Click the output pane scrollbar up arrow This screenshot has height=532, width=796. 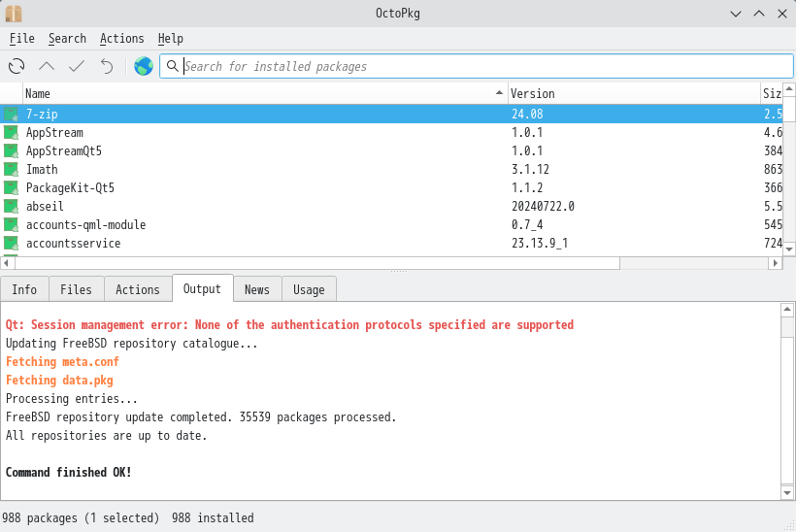(x=787, y=309)
